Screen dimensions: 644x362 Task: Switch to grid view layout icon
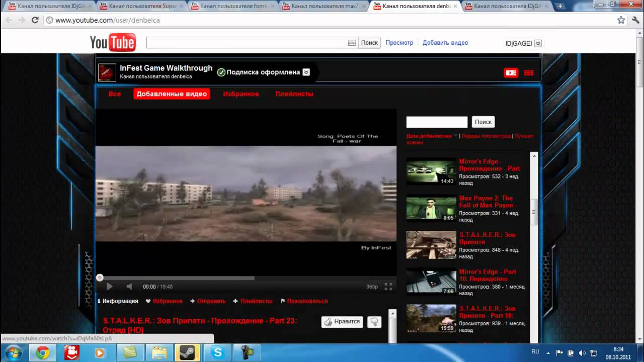(528, 73)
